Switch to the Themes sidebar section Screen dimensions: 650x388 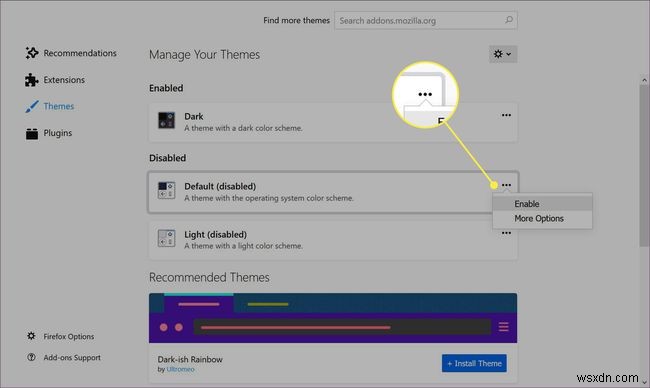click(49, 106)
